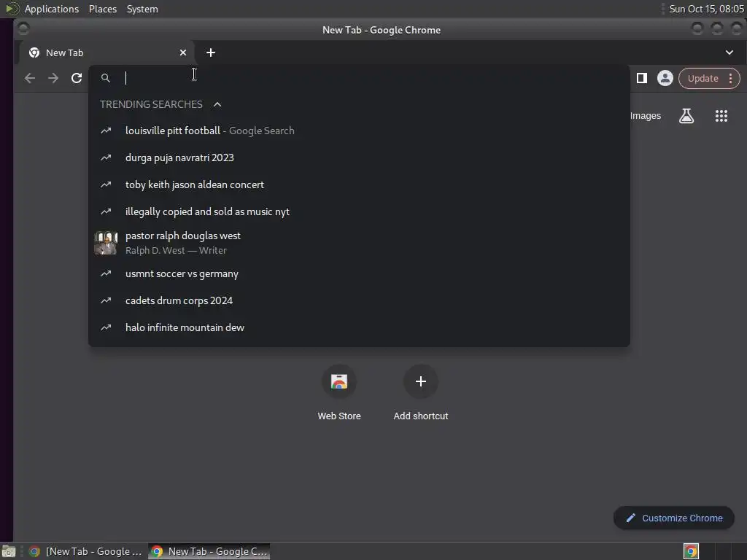Select suggestion cadets drum corps 2024
The height and width of the screenshot is (560, 747).
tap(359, 300)
